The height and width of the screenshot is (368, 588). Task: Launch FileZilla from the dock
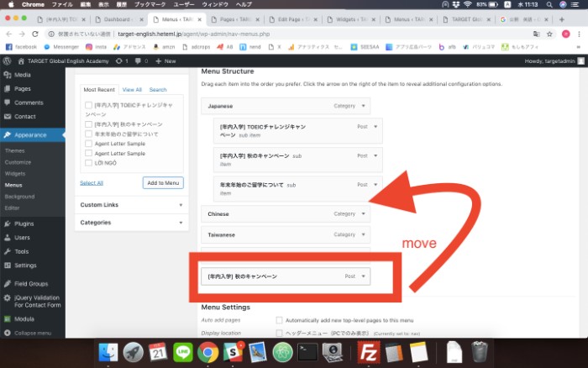[x=365, y=352]
